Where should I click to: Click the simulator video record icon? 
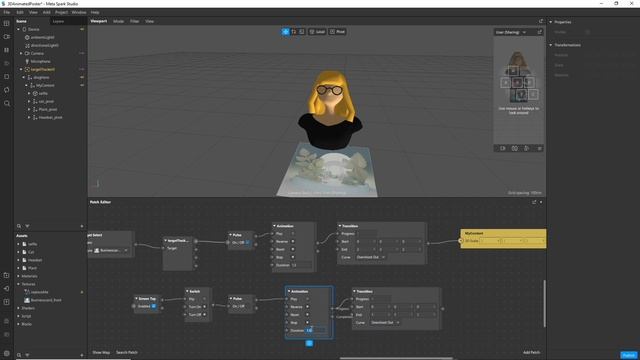tap(503, 149)
